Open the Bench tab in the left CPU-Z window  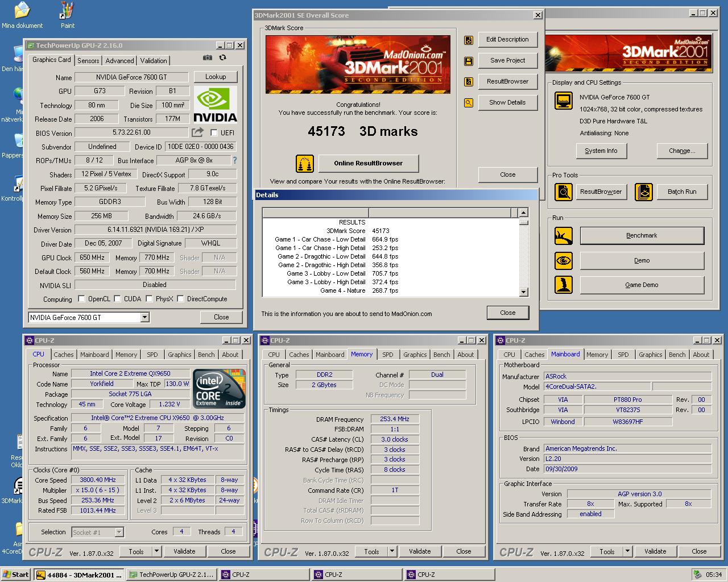coord(206,355)
